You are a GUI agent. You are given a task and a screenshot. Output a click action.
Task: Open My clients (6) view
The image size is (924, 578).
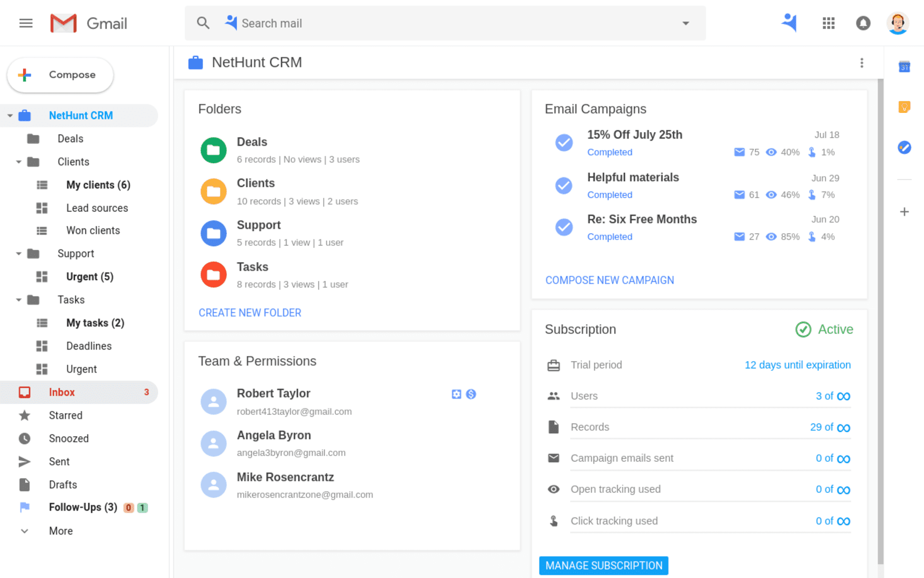pos(98,185)
